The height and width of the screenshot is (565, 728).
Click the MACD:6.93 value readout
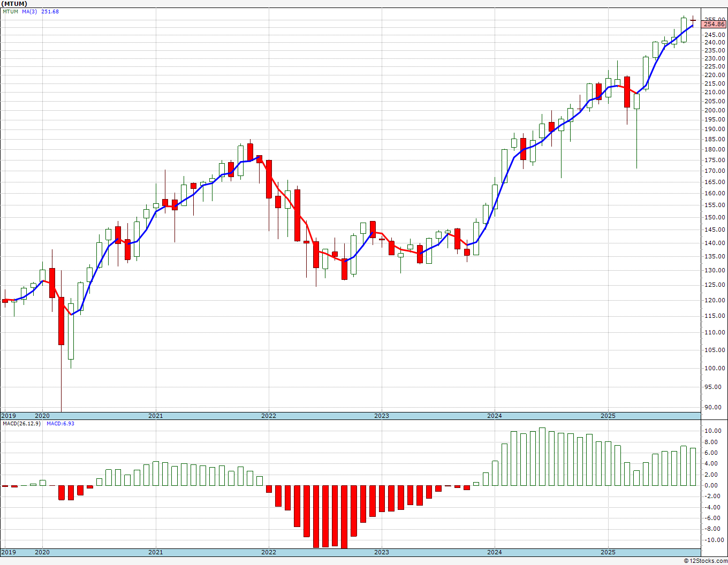[60, 424]
